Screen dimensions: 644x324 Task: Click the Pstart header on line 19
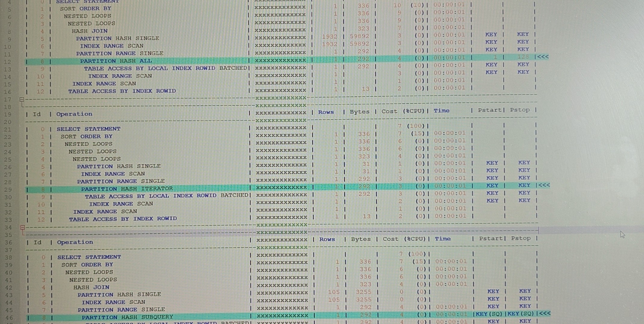point(490,110)
